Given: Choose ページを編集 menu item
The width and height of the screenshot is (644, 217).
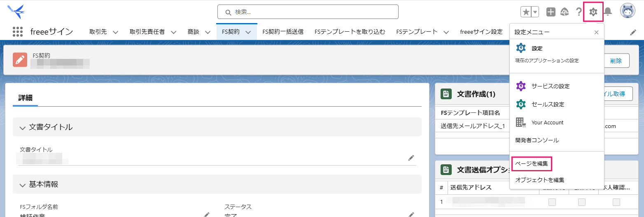Looking at the screenshot, I should coord(532,163).
